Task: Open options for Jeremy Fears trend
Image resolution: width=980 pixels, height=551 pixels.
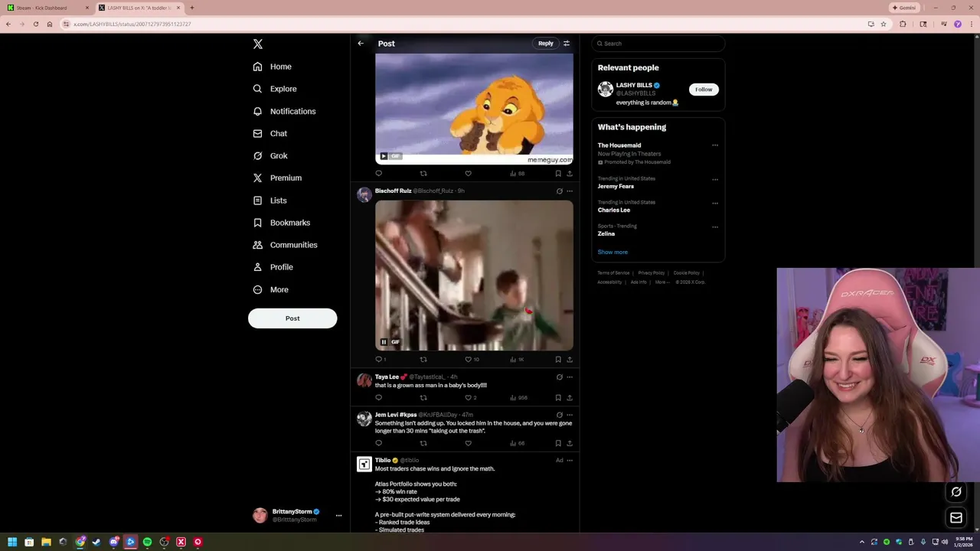Action: [715, 180]
